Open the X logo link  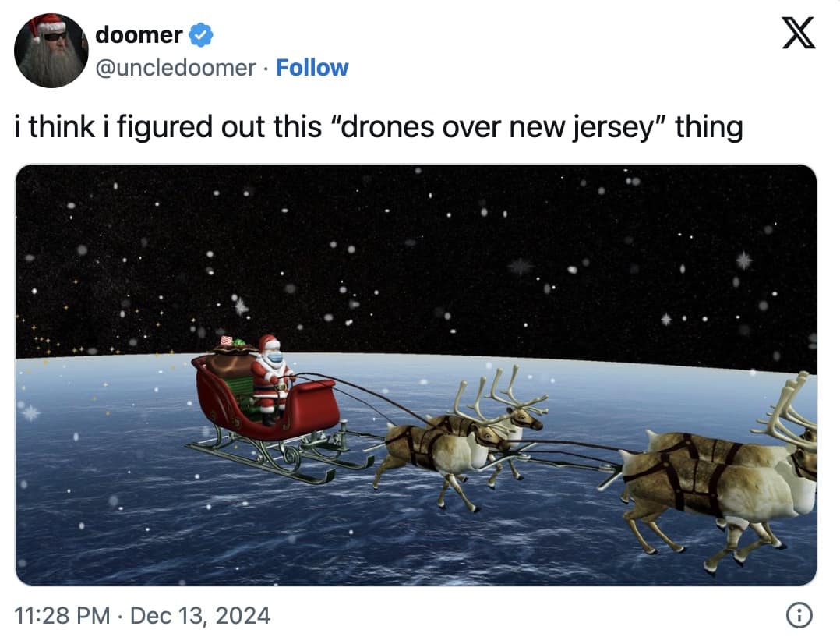coord(798,34)
